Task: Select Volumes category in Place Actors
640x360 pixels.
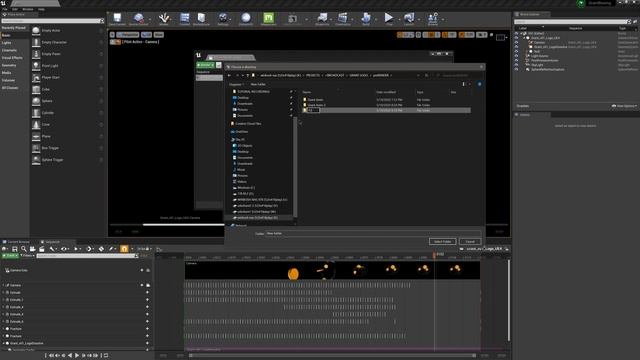Action: click(8, 80)
